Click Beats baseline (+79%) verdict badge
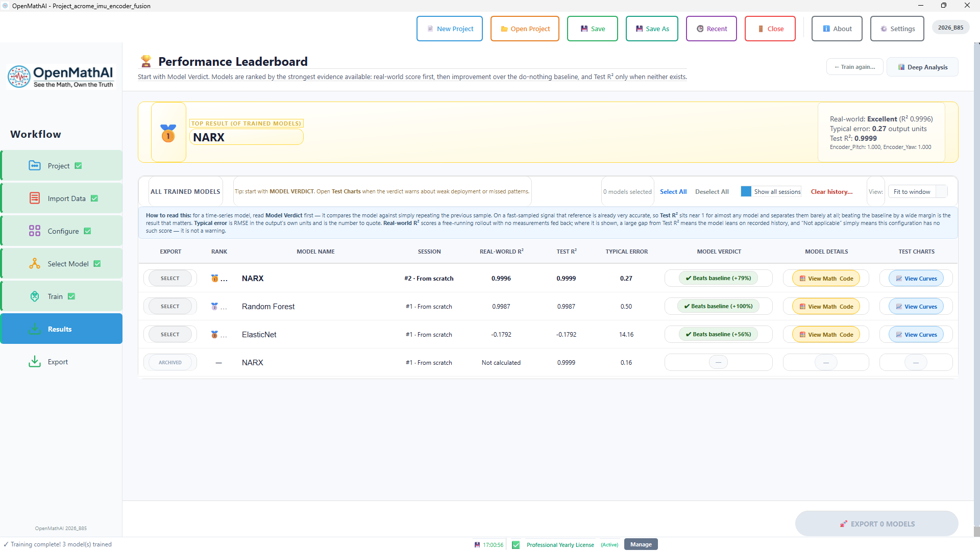The width and height of the screenshot is (980, 551). [x=718, y=278]
